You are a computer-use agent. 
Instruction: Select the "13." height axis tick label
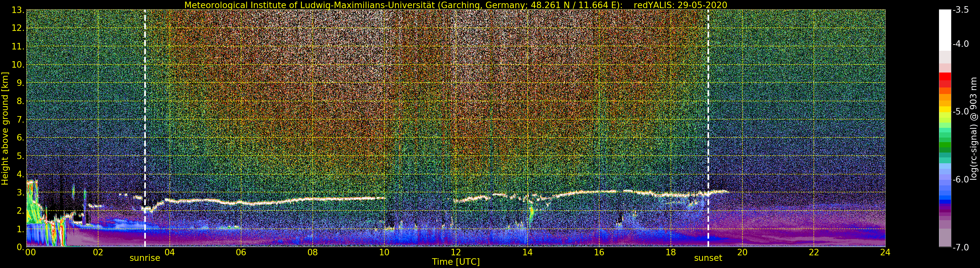(18, 10)
